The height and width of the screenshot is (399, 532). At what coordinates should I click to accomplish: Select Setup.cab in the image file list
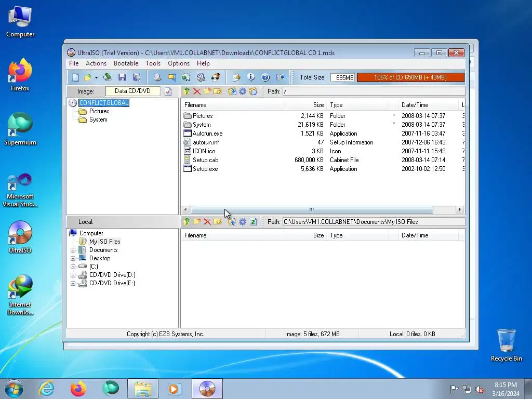tap(205, 160)
